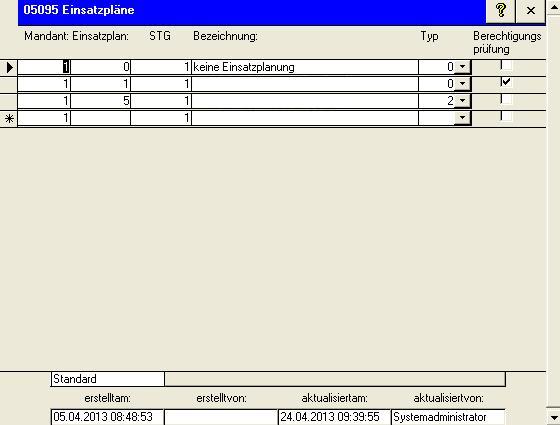This screenshot has width=560, height=425.
Task: Click the STG field in the Einsatzplan 5 row
Action: point(161,101)
